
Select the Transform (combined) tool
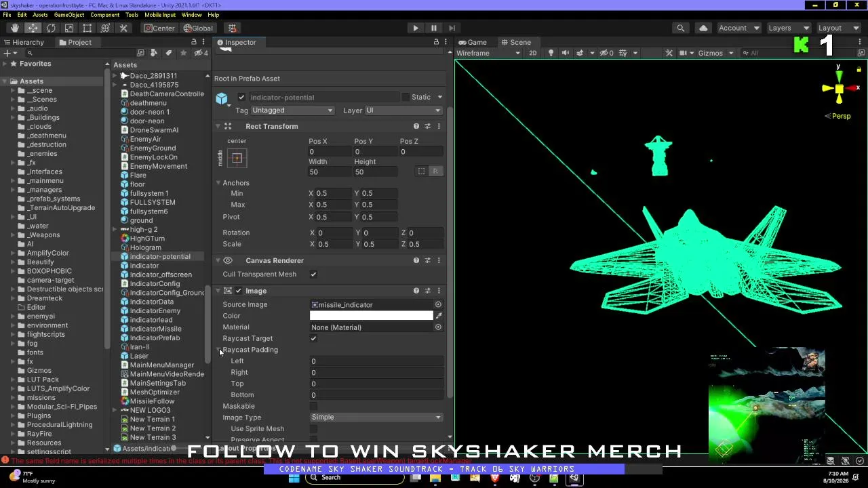coord(105,28)
